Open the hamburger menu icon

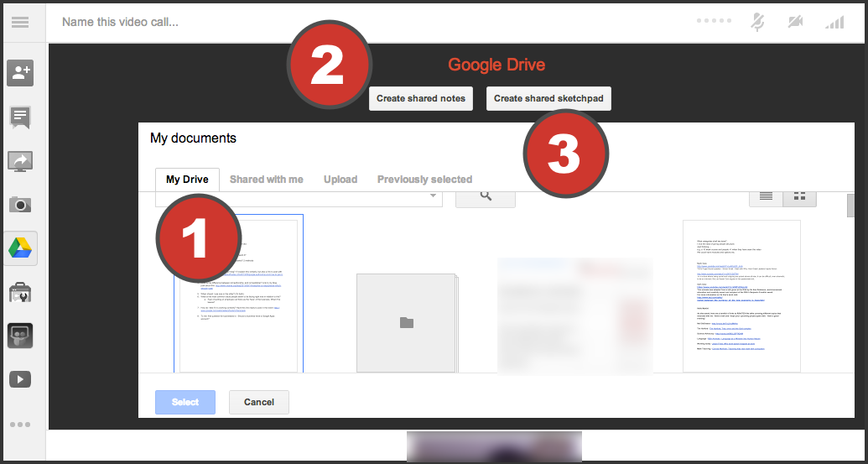click(20, 22)
